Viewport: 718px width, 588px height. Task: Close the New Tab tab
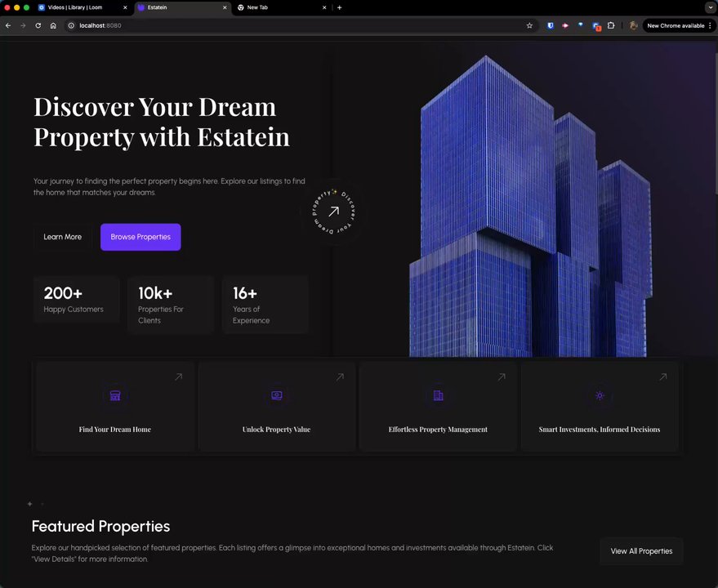324,7
